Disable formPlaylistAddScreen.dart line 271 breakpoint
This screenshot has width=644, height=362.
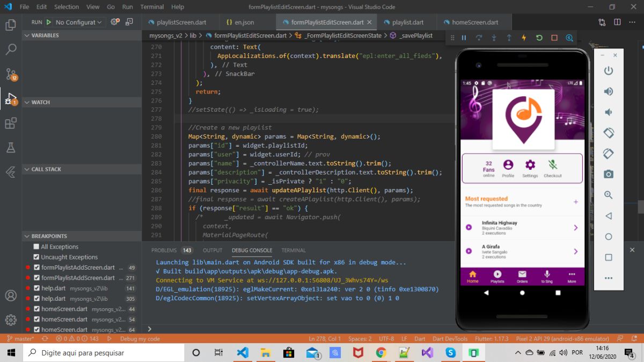point(36,278)
